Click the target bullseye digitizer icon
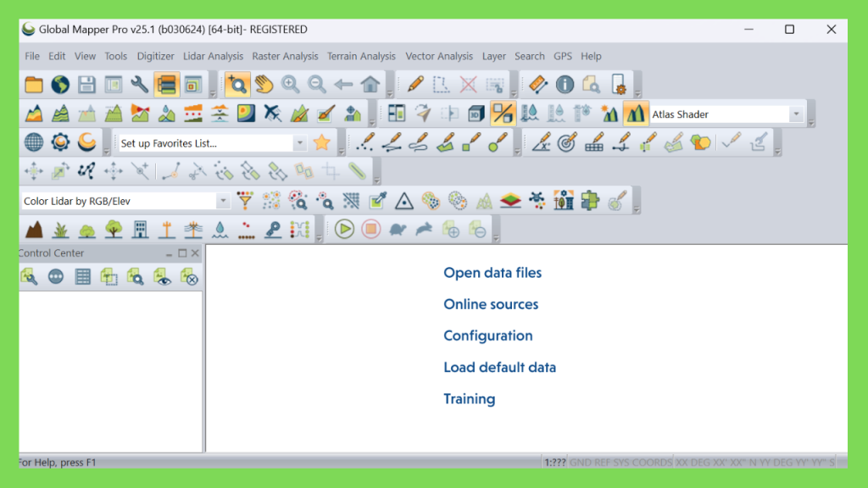This screenshot has height=488, width=868. pos(567,142)
